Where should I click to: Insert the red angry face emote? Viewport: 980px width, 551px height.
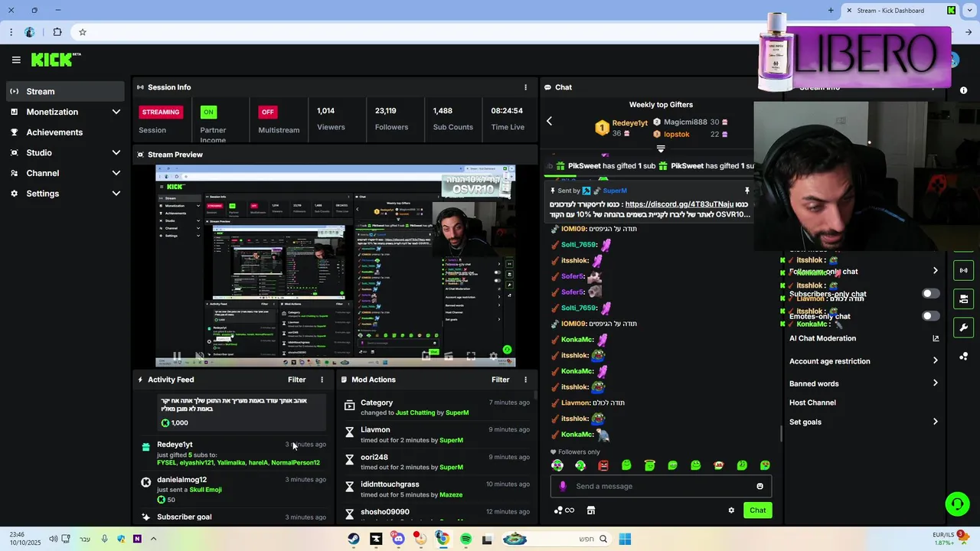point(603,465)
